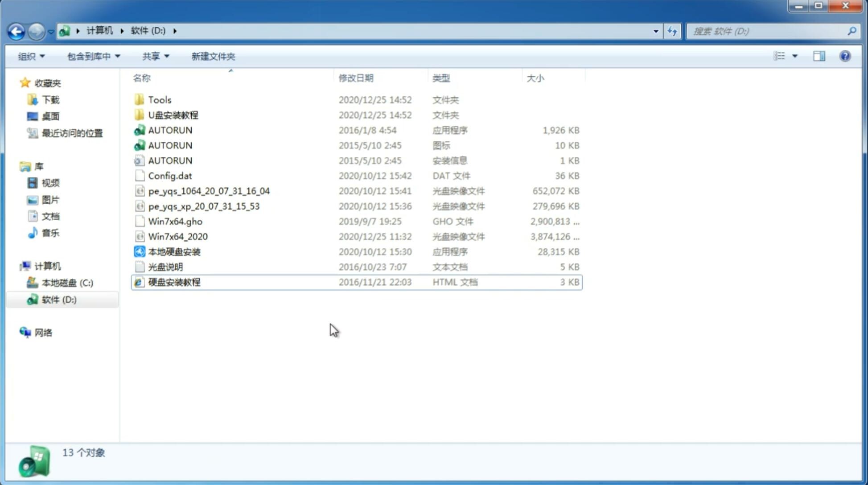
Task: Open Config.dat configuration file
Action: coord(169,175)
